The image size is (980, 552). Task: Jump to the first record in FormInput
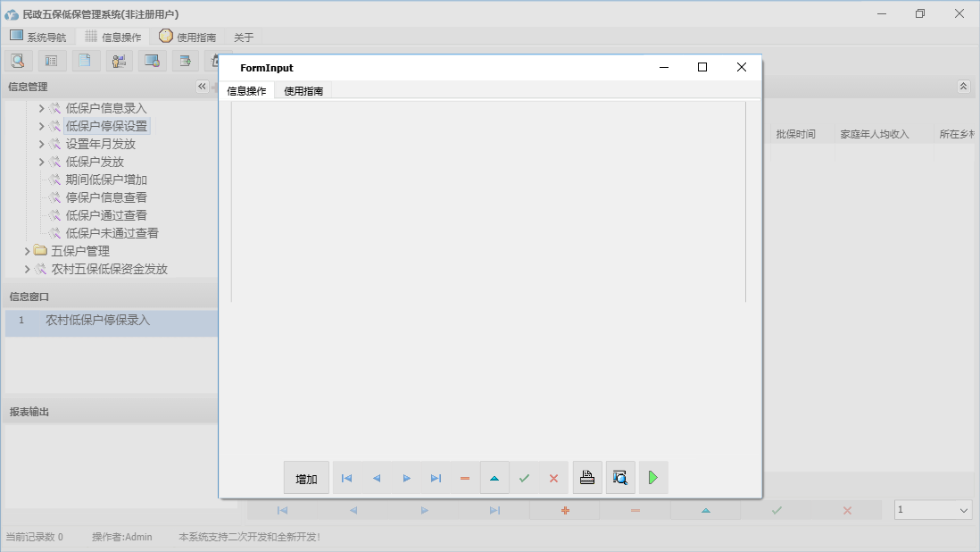(x=346, y=477)
